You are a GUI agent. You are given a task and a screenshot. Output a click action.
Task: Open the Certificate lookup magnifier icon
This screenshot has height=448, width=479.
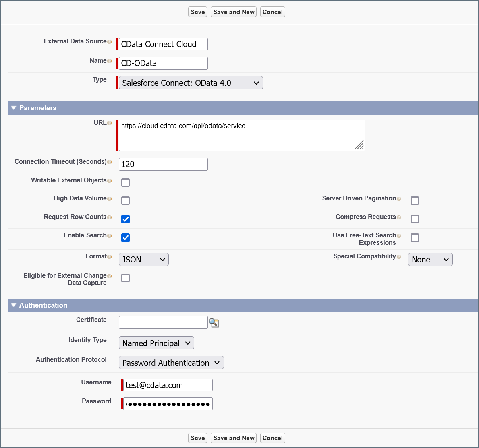click(214, 322)
